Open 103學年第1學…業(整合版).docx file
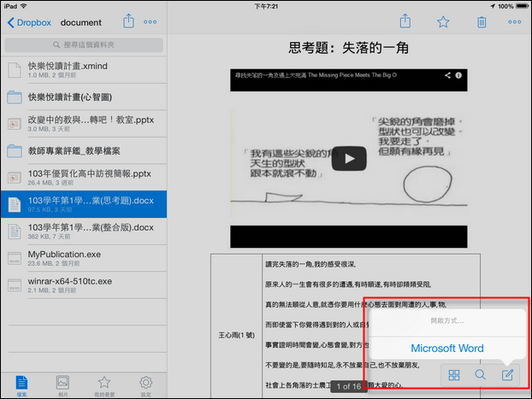This screenshot has height=399, width=532. (84, 232)
